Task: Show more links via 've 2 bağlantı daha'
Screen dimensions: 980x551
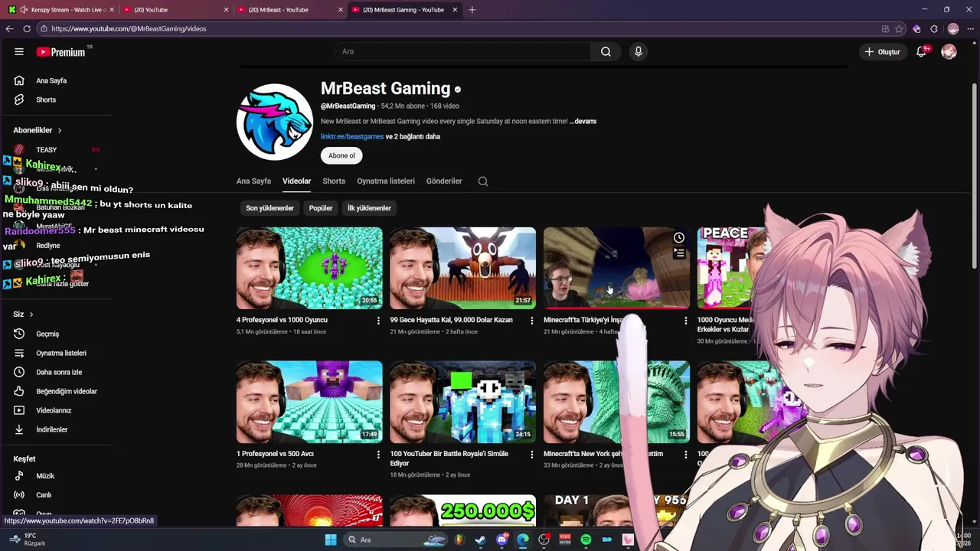Action: tap(413, 136)
